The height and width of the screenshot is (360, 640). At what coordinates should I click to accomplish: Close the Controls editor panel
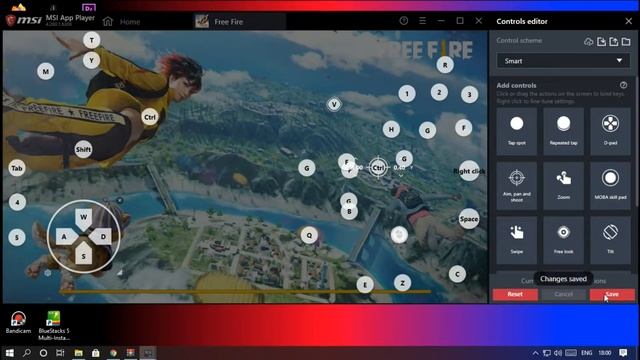tap(629, 21)
